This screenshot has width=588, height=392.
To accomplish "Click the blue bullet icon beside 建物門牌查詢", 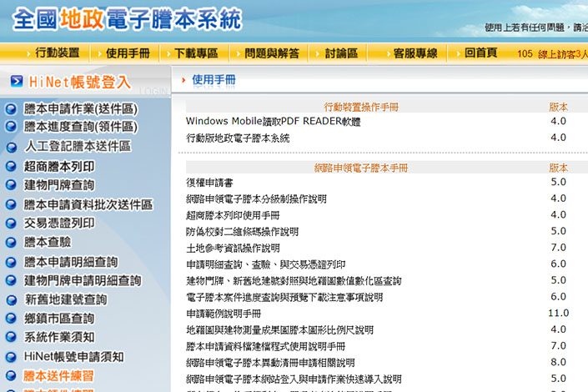I will click(11, 185).
